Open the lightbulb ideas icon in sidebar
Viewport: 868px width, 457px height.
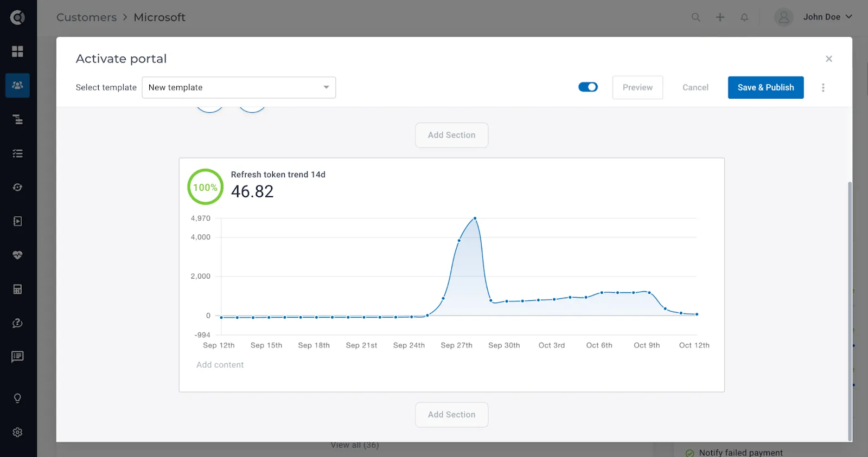tap(17, 398)
